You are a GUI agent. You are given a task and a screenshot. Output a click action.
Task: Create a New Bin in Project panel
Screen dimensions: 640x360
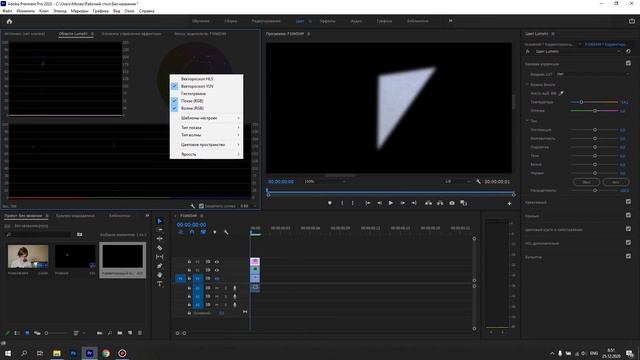click(x=120, y=333)
